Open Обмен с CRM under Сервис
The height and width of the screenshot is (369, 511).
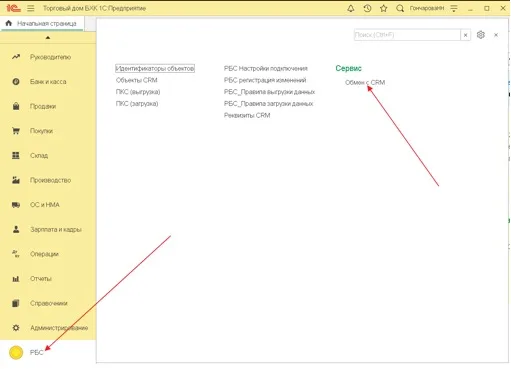(x=365, y=82)
